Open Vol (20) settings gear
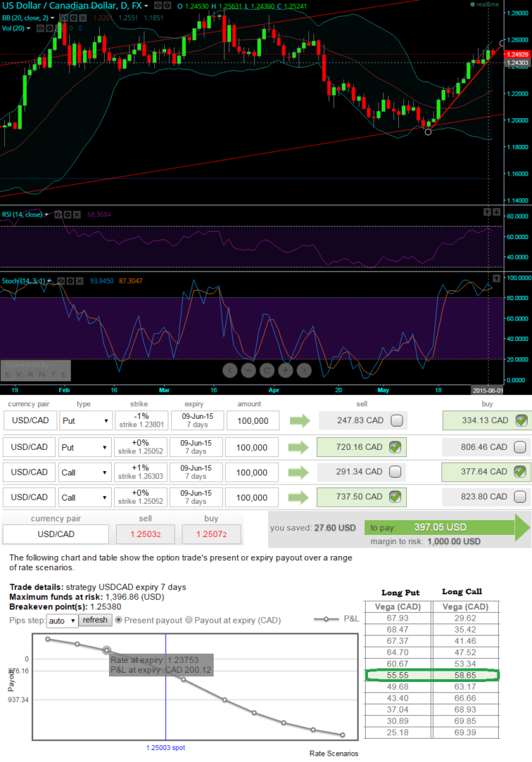The width and height of the screenshot is (532, 762). point(50,28)
